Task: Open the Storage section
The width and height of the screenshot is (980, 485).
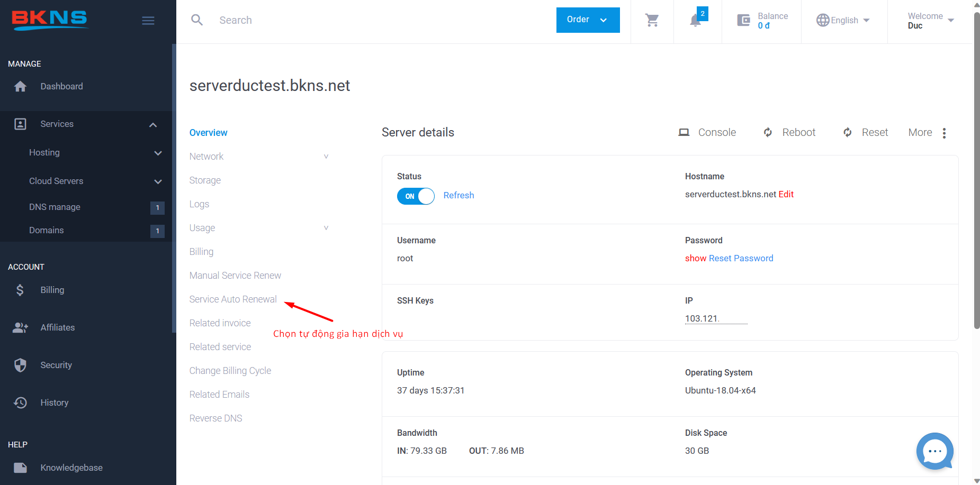Action: click(x=205, y=180)
